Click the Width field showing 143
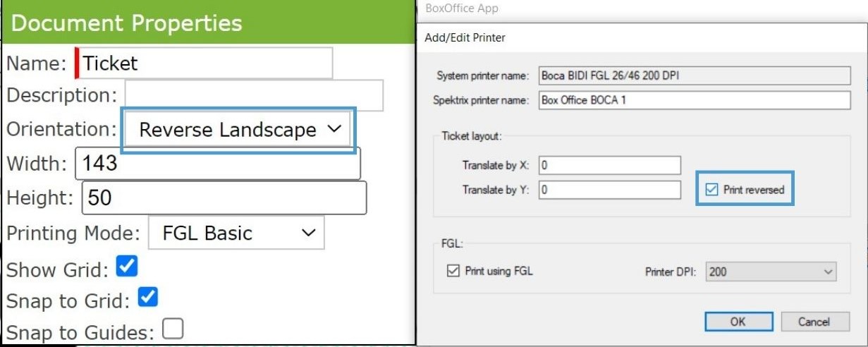 point(217,164)
